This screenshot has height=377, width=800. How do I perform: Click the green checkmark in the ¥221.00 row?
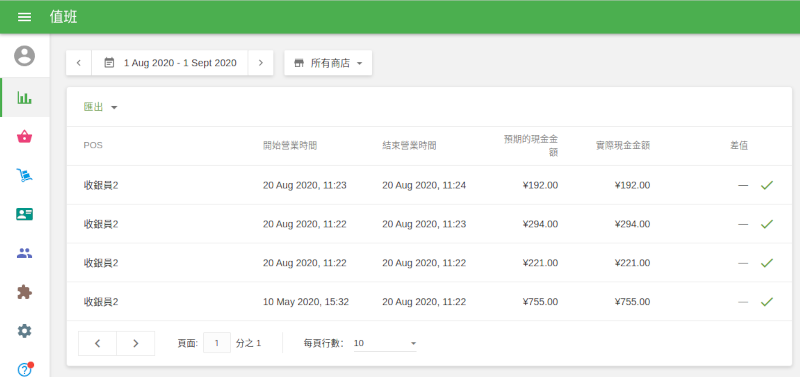pos(767,263)
